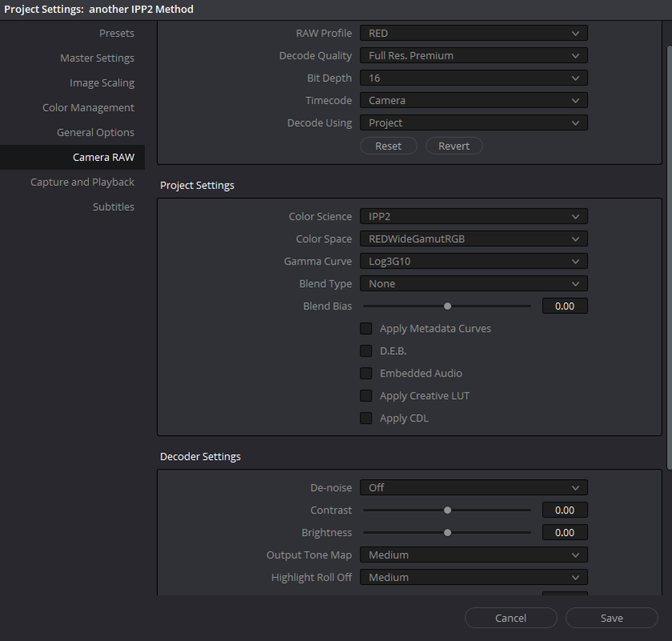Tick the Apply CDL checkbox

coord(366,418)
